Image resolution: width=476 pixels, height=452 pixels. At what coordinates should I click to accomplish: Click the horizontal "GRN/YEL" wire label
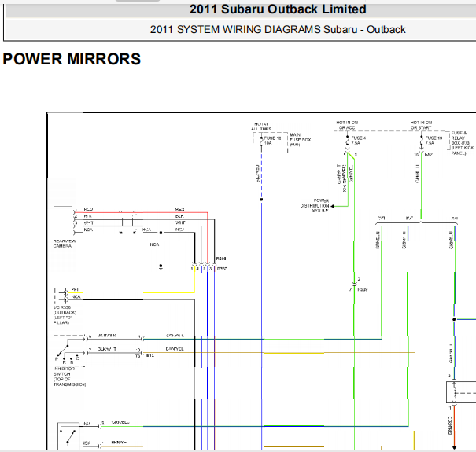175,349
